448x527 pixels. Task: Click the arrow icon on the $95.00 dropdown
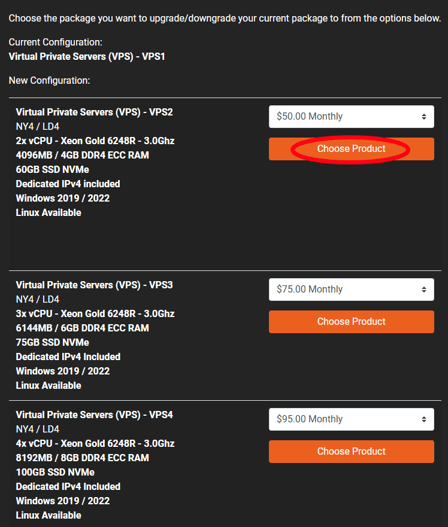(x=424, y=419)
